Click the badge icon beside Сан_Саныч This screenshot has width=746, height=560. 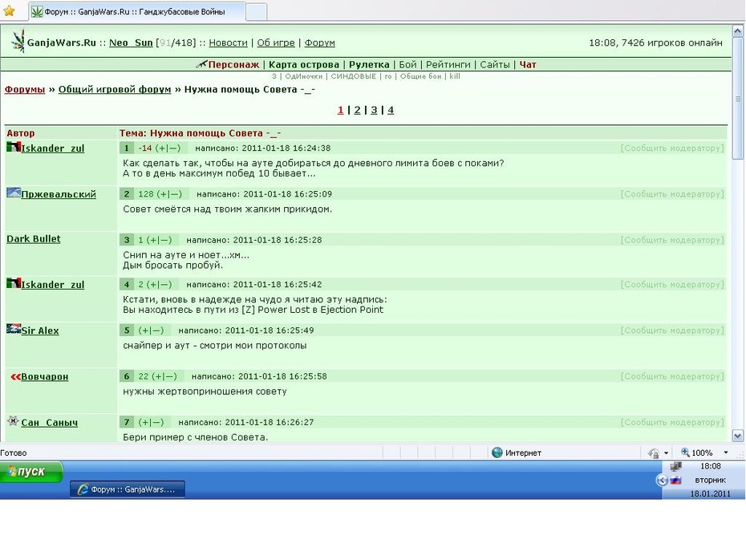13,421
